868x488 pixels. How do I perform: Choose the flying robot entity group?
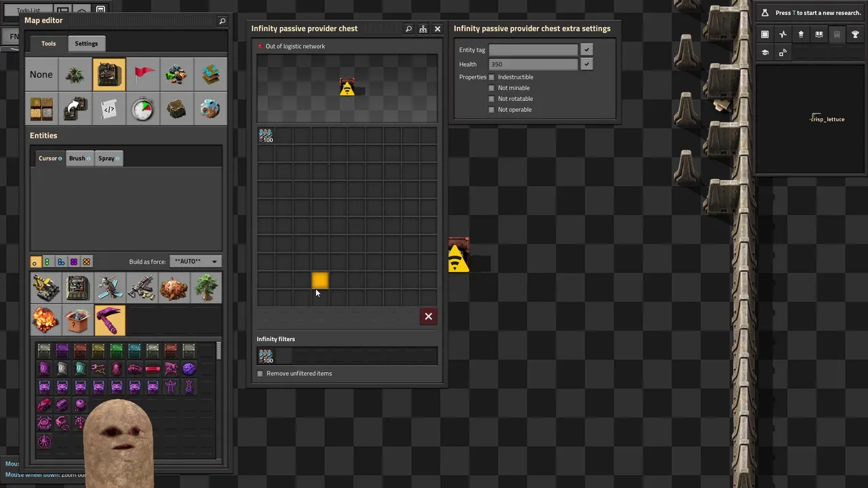click(x=110, y=288)
